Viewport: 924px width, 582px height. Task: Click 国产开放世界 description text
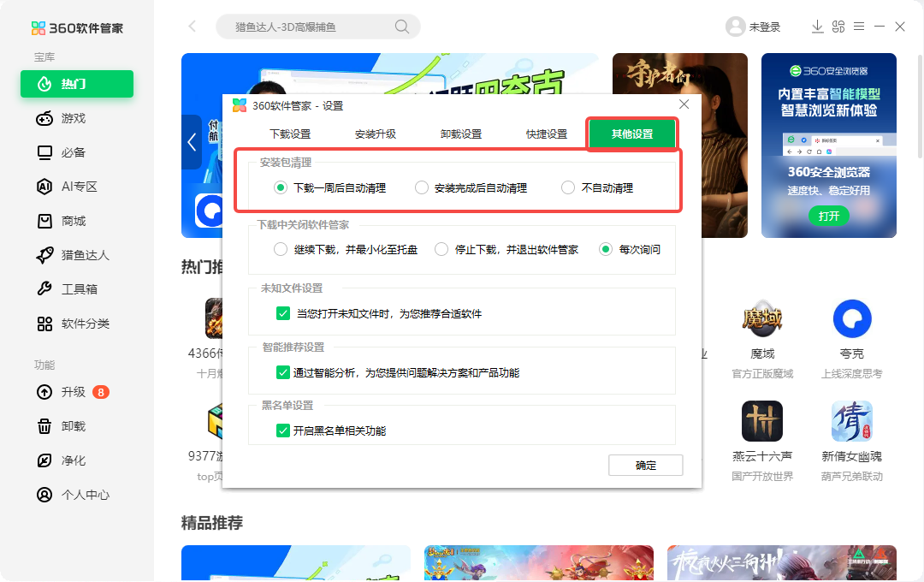(762, 477)
